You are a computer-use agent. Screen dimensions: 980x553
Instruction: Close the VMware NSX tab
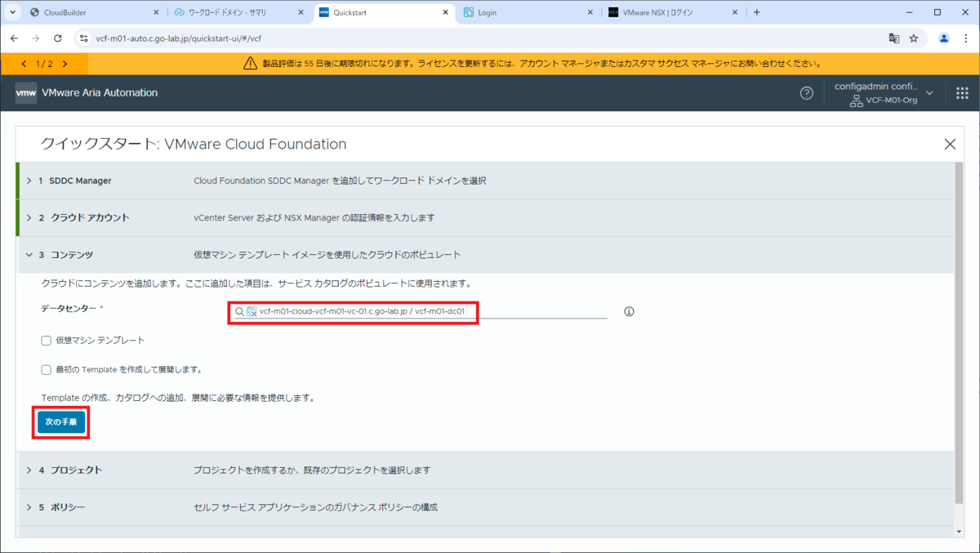(x=735, y=12)
